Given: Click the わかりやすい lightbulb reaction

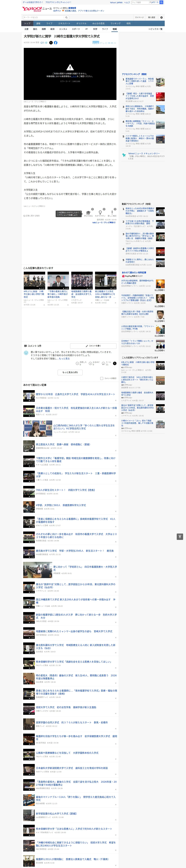Looking at the screenshot, I should tap(100, 213).
